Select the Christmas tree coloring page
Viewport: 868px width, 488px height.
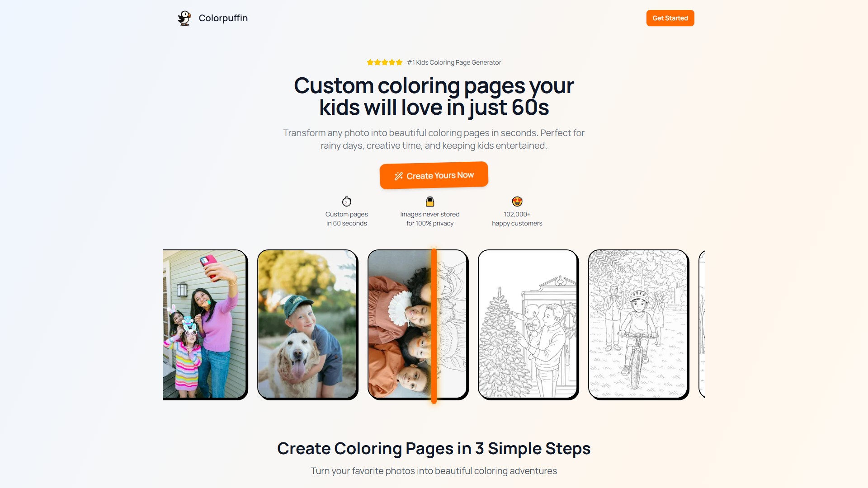(528, 324)
